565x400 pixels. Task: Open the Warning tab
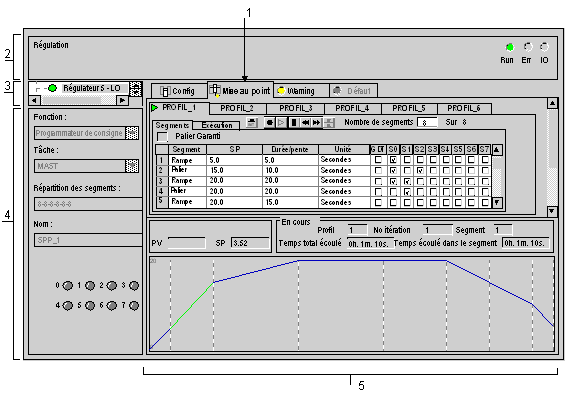[301, 91]
